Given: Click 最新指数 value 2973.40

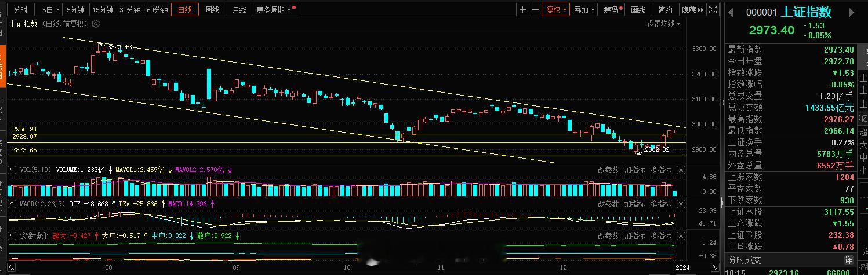Looking at the screenshot, I should coord(839,50).
